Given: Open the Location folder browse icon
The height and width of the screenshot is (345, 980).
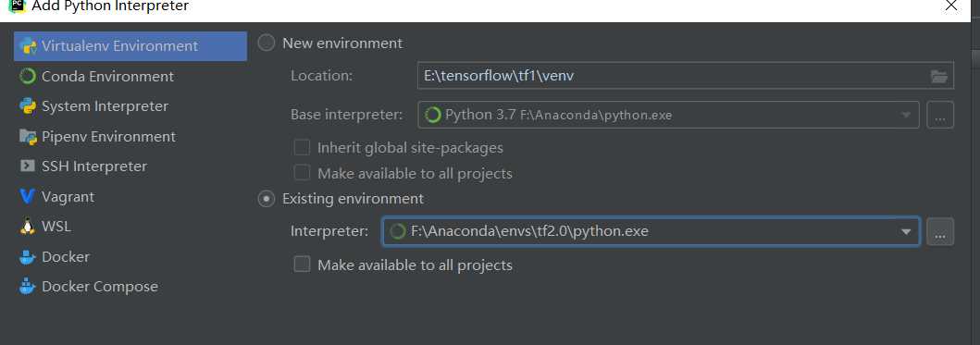Looking at the screenshot, I should tap(938, 76).
